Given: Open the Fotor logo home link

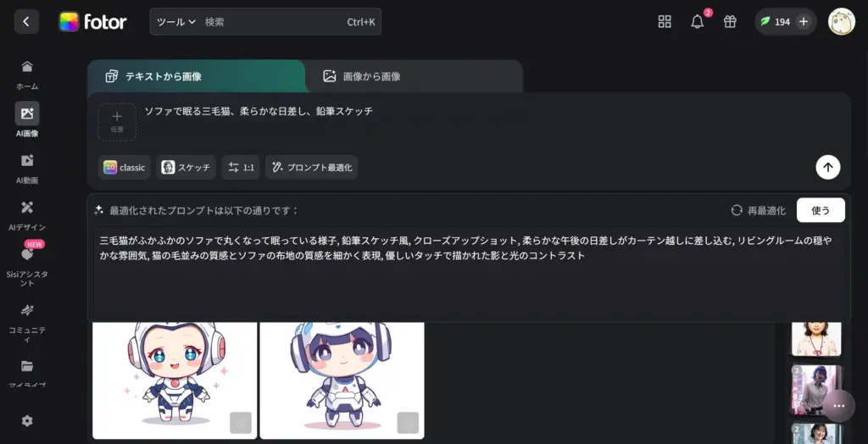Looking at the screenshot, I should click(93, 22).
